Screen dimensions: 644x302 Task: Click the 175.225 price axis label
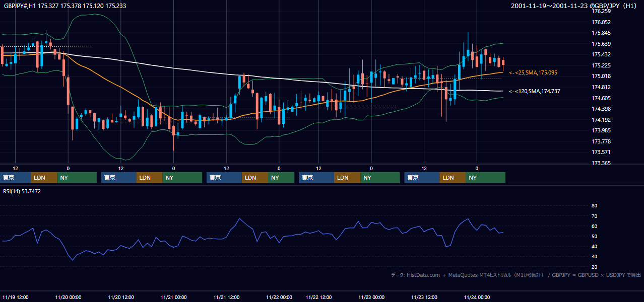click(602, 65)
